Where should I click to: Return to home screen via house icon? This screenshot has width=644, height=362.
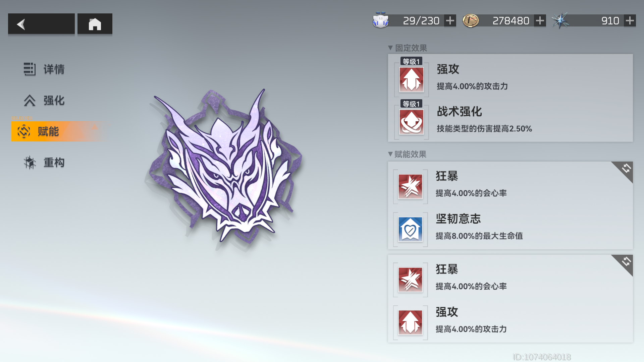click(95, 24)
